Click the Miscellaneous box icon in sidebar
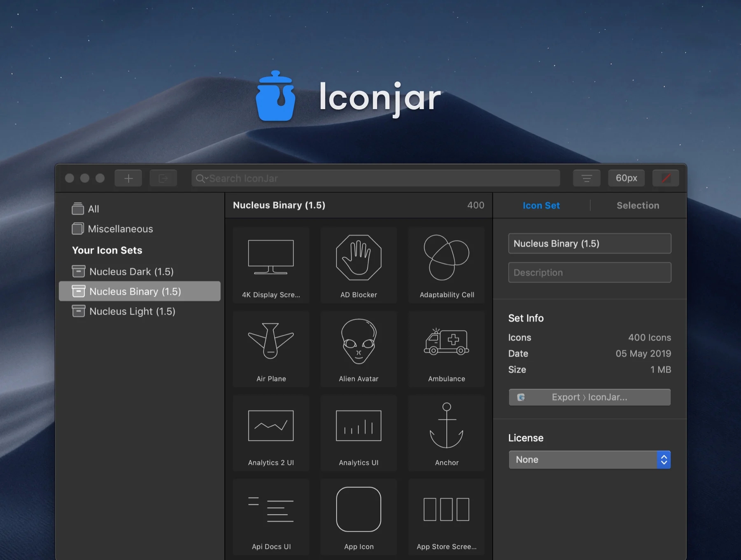This screenshot has width=741, height=560. coord(78,229)
